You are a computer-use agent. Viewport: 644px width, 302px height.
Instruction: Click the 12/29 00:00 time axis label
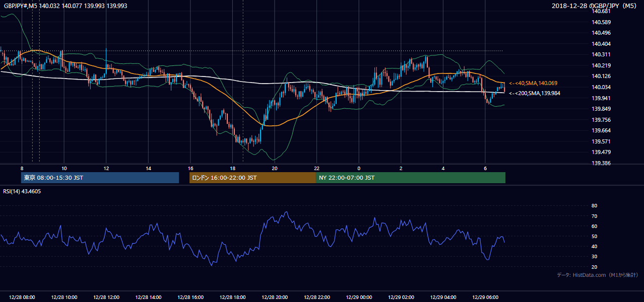[x=359, y=297]
